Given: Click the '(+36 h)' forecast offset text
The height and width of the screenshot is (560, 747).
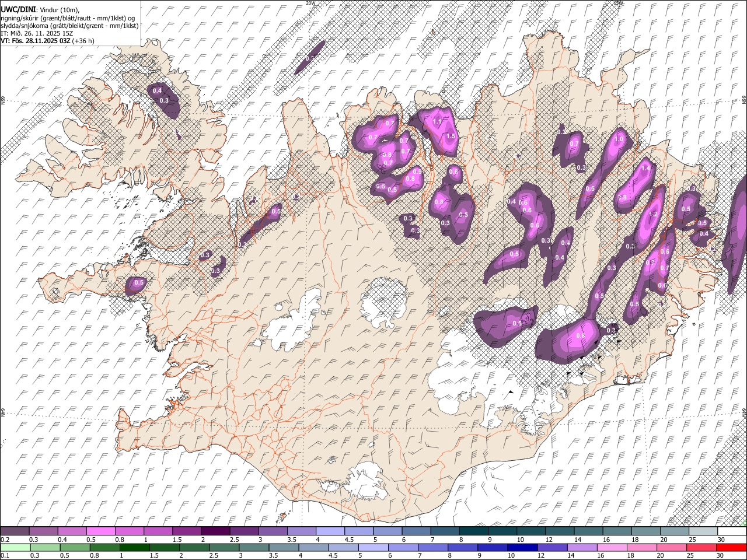Looking at the screenshot, I should (83, 41).
